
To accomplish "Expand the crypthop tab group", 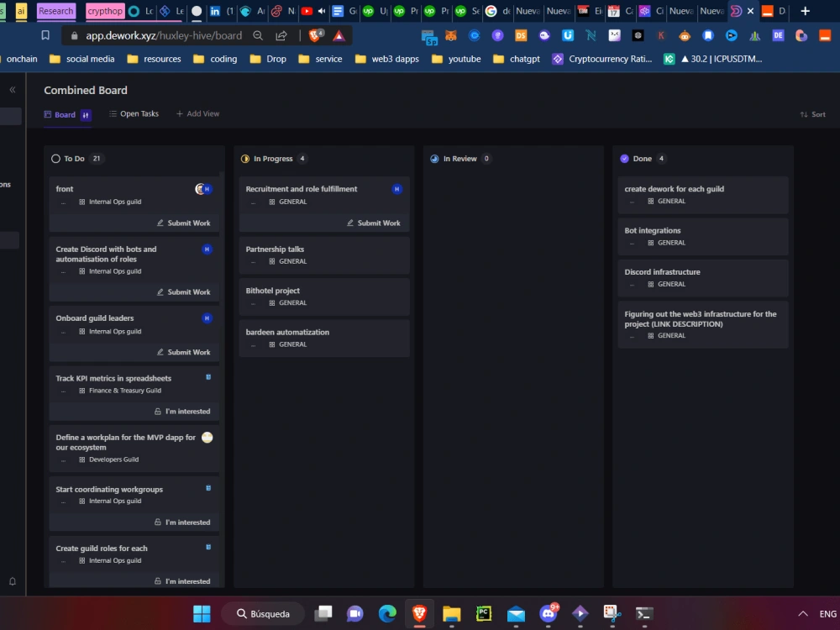I will coord(104,11).
